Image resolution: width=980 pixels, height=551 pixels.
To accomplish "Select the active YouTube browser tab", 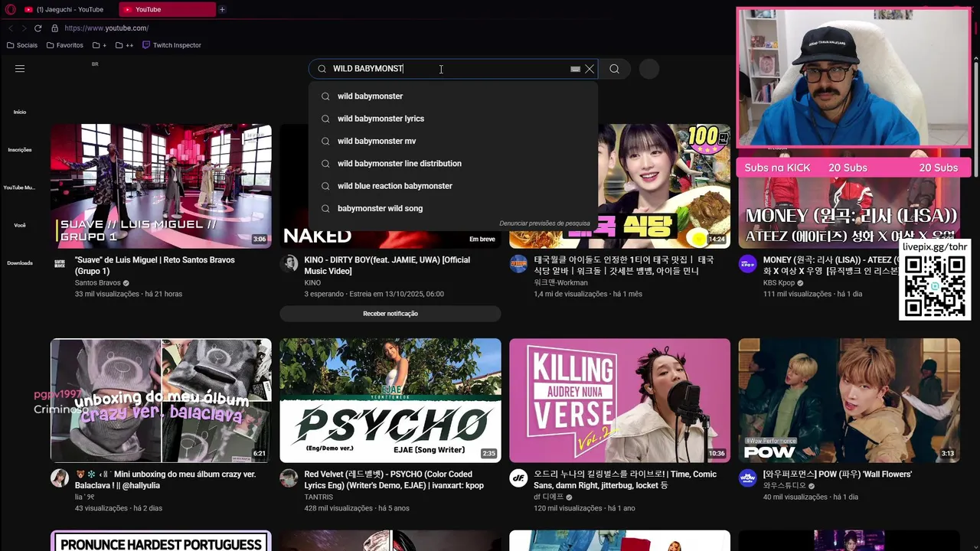I will [167, 9].
